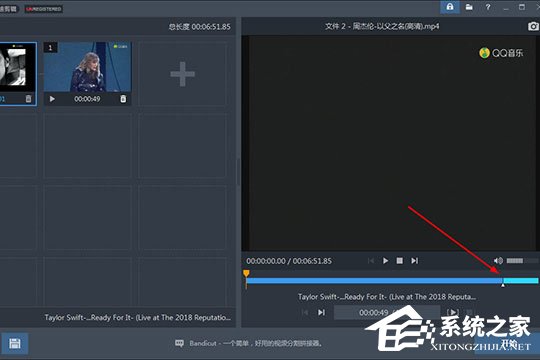Click the speech bubble message icon
540x360 pixels.
tap(179, 343)
